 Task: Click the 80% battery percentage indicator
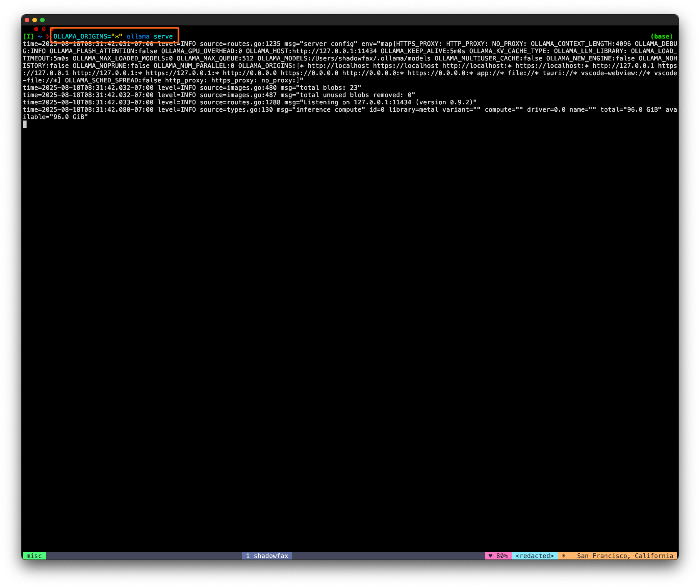502,556
